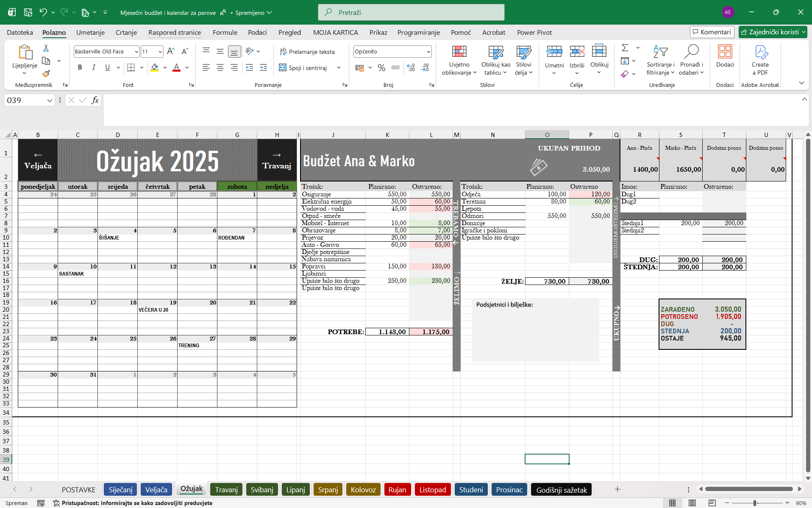812x508 pixels.
Task: Click Travanj next month button
Action: click(x=277, y=160)
